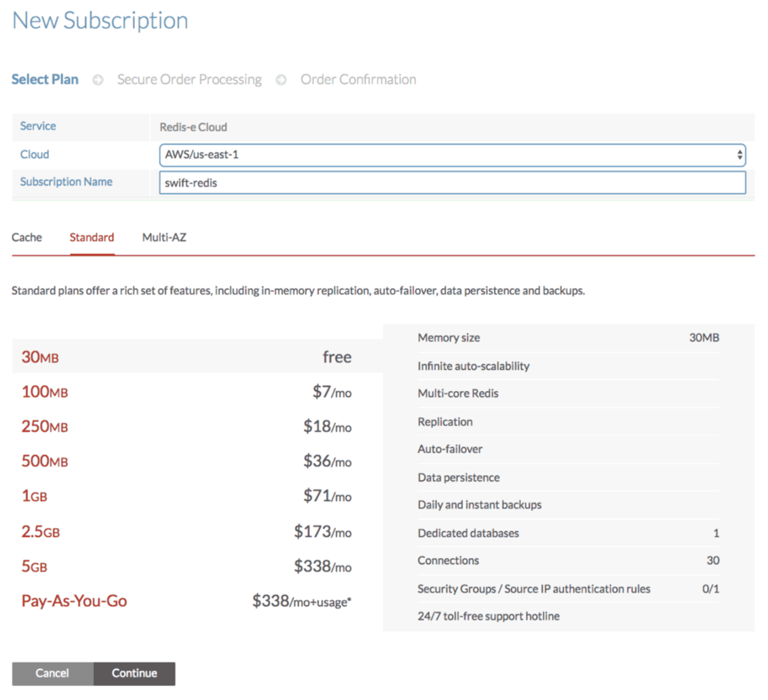Screen dimensions: 768x700
Task: Click arrow icon after Select Plan
Action: coord(98,80)
